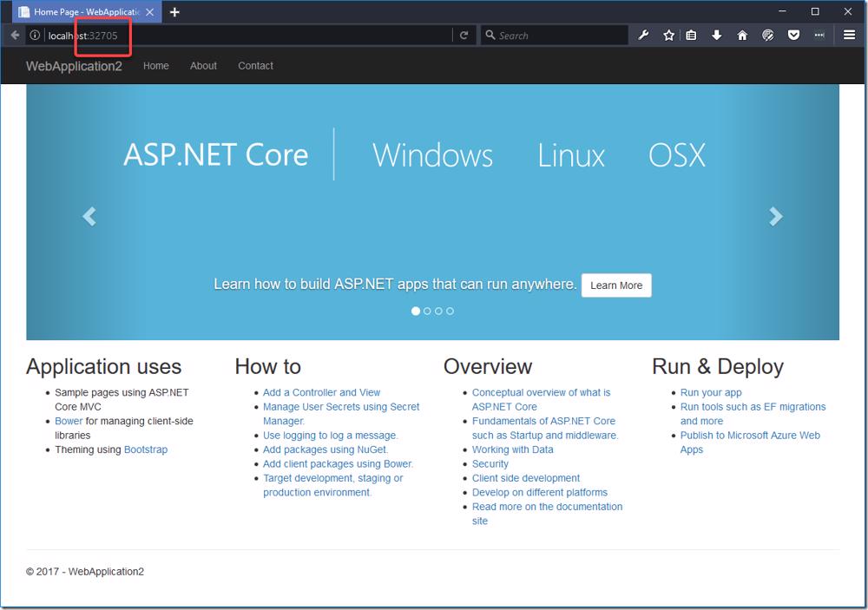868x610 pixels.
Task: Open the About page in navbar
Action: 203,66
